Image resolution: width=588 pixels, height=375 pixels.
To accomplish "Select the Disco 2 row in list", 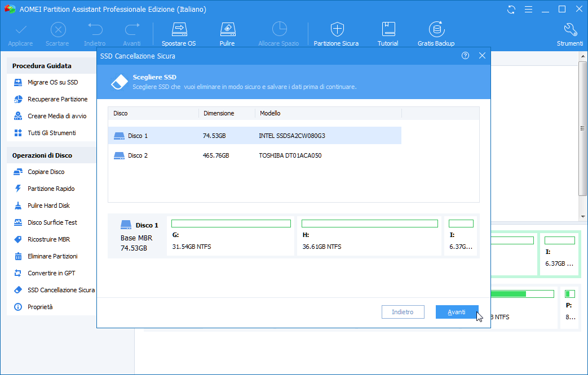I will click(255, 155).
